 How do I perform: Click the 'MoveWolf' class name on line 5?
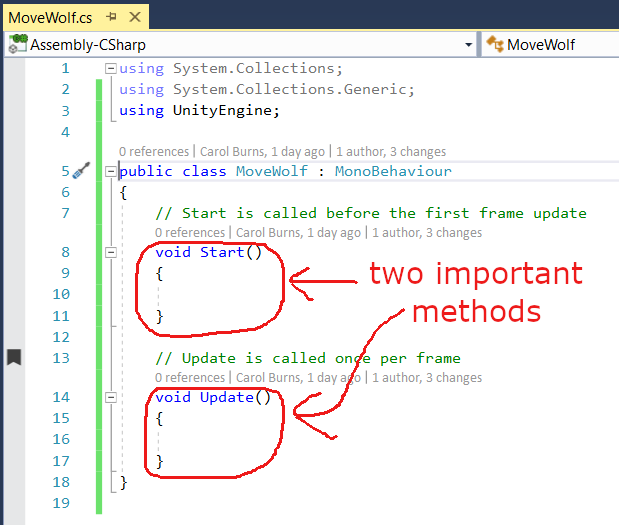[x=272, y=171]
